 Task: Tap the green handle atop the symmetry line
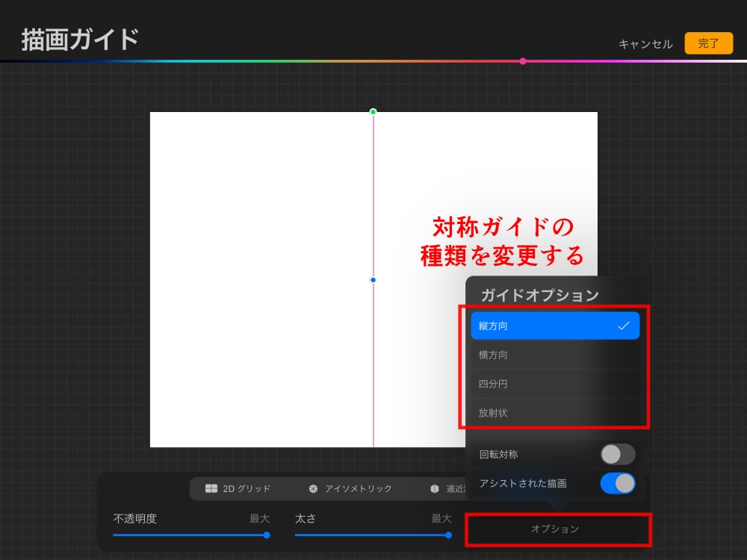(373, 111)
